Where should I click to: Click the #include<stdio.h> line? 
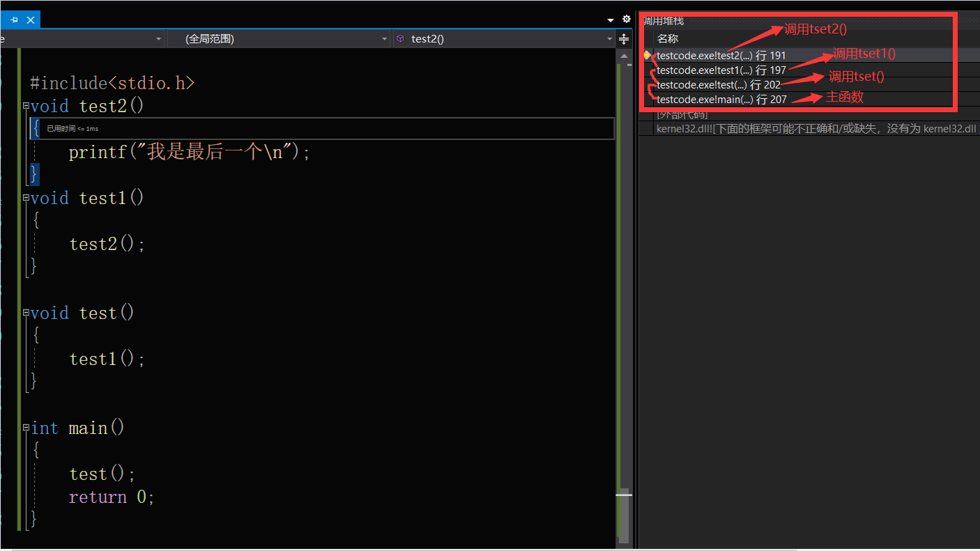click(112, 83)
